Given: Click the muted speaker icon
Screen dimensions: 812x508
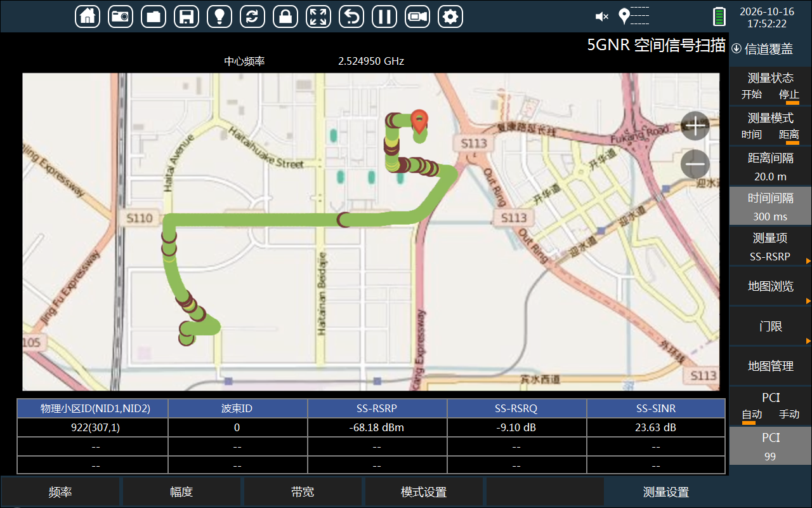Looking at the screenshot, I should [602, 17].
